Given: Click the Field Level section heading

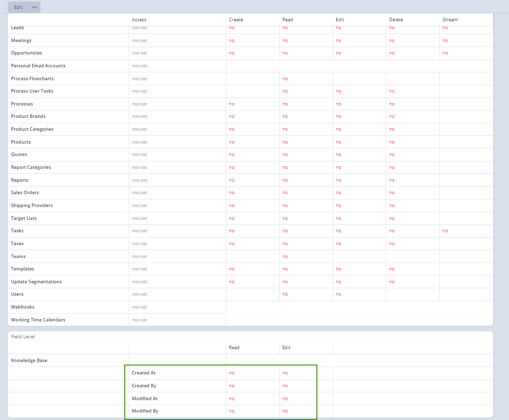Looking at the screenshot, I should coord(23,337).
